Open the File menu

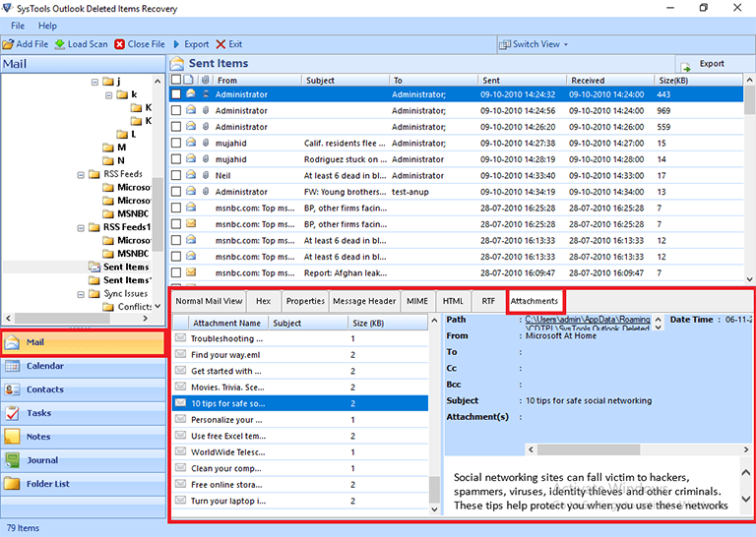point(18,26)
